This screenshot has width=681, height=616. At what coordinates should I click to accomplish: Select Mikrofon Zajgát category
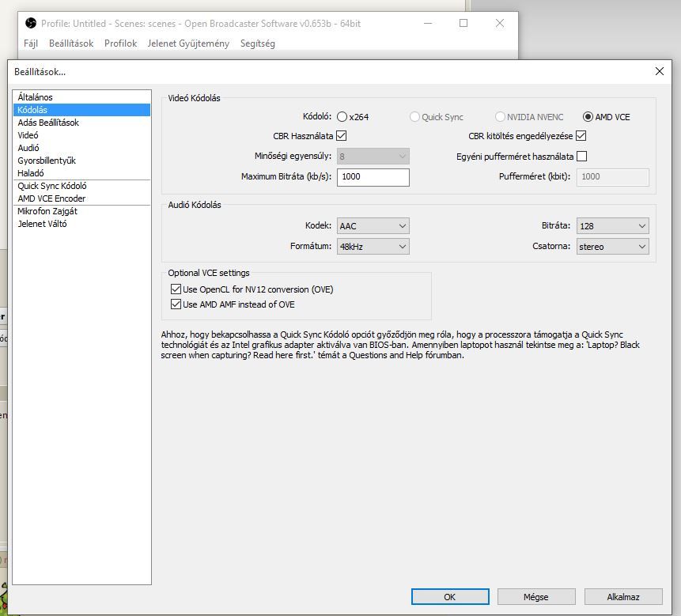[x=81, y=211]
